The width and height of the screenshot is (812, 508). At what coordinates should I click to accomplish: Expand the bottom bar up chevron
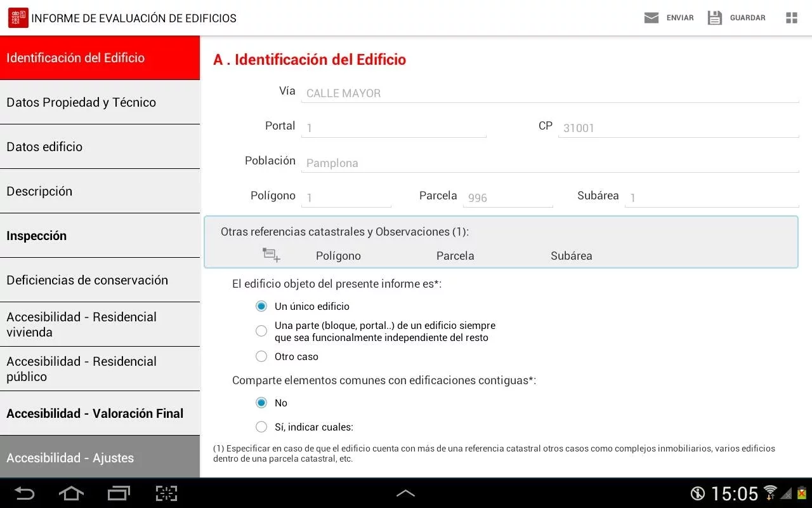coord(405,493)
